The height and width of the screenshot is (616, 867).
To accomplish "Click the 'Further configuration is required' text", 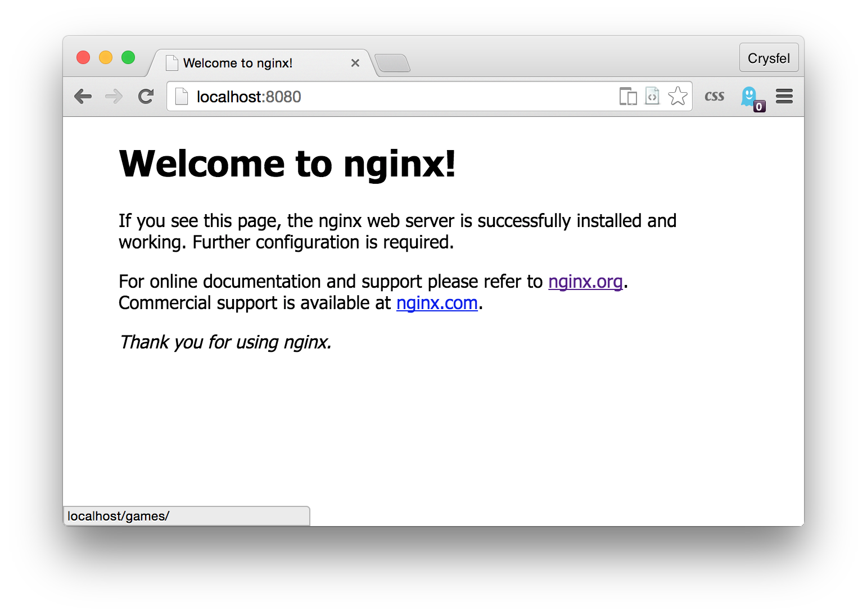I will click(x=323, y=242).
